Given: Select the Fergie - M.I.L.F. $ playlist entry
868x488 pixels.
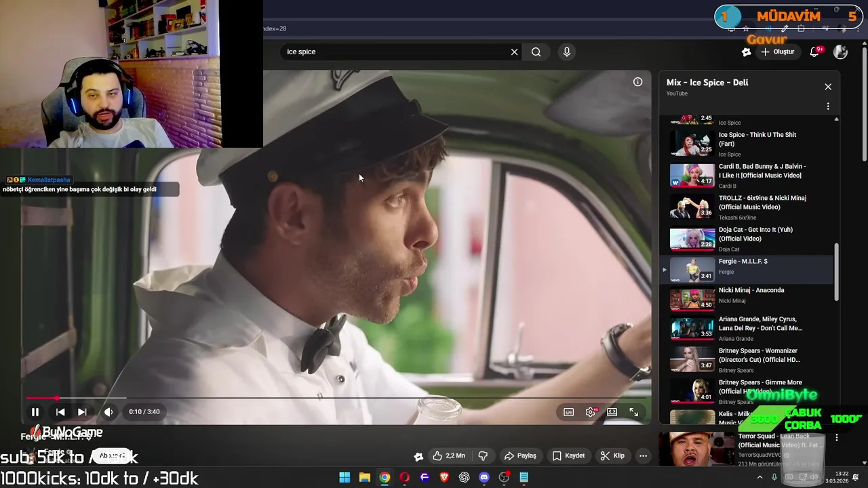Looking at the screenshot, I should pos(747,270).
